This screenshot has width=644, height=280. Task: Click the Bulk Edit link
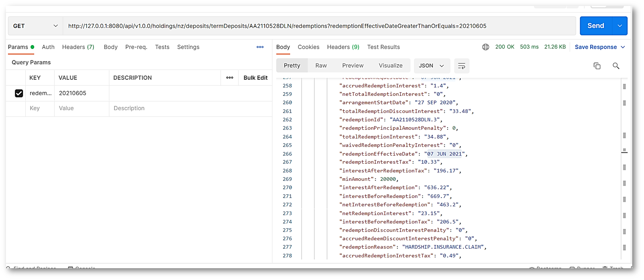point(255,78)
